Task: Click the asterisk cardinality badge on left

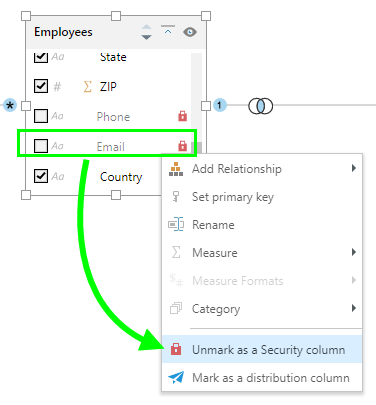Action: [10, 105]
